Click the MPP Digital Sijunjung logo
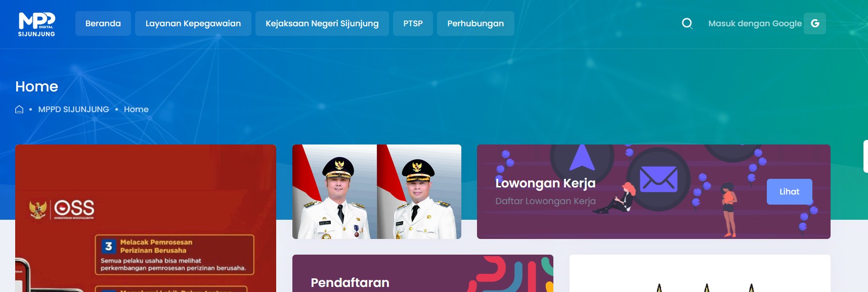The image size is (868, 292). [37, 24]
